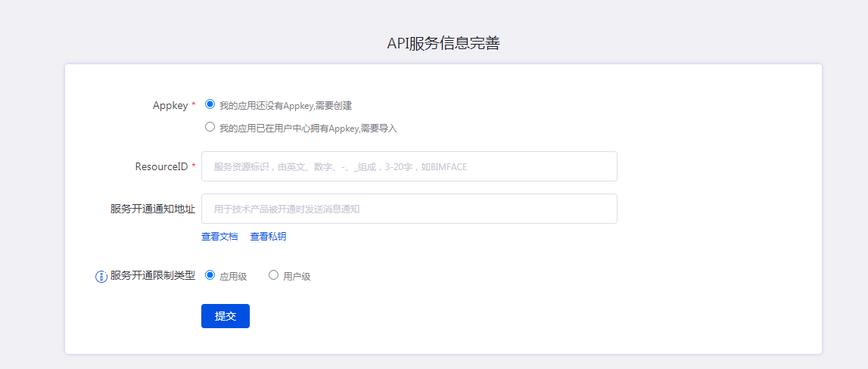Screen dimensions: 868x369
Task: Click the info icon beside 服务开通限制类型
Action: (x=101, y=277)
